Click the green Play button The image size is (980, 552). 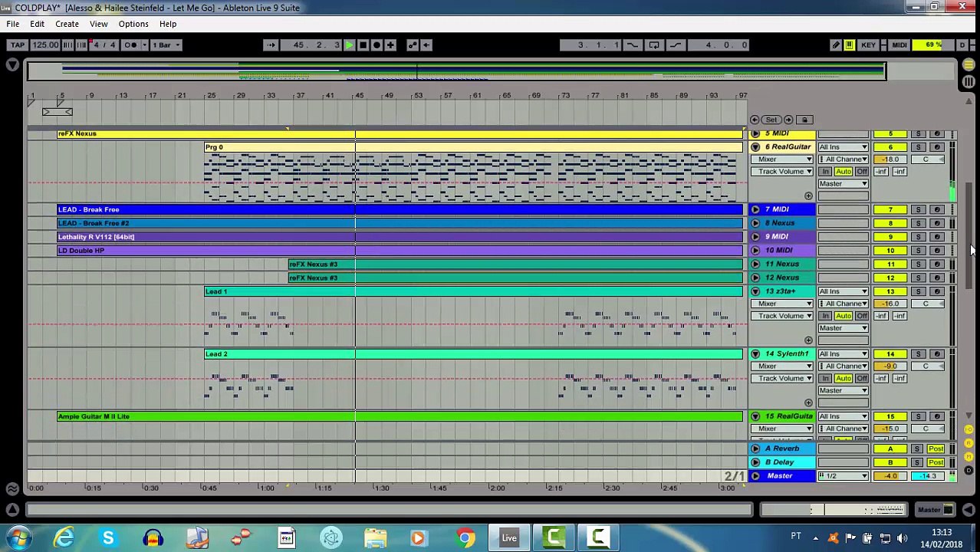pos(350,45)
